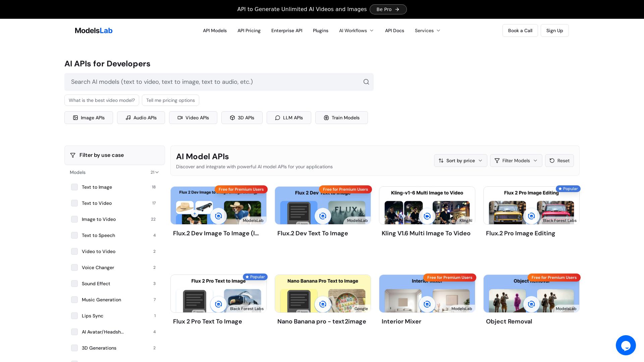Click the Reset refresh icon

tap(552, 161)
